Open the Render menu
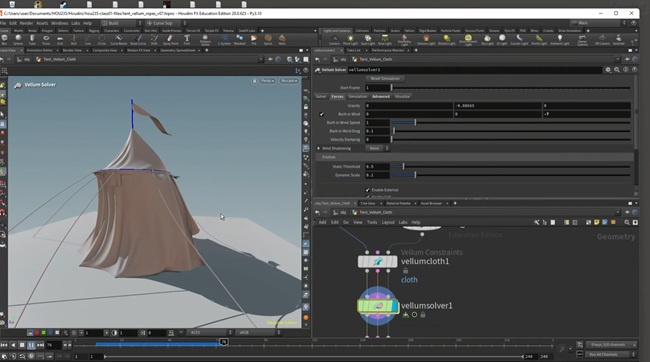The image size is (650, 362). point(26,23)
